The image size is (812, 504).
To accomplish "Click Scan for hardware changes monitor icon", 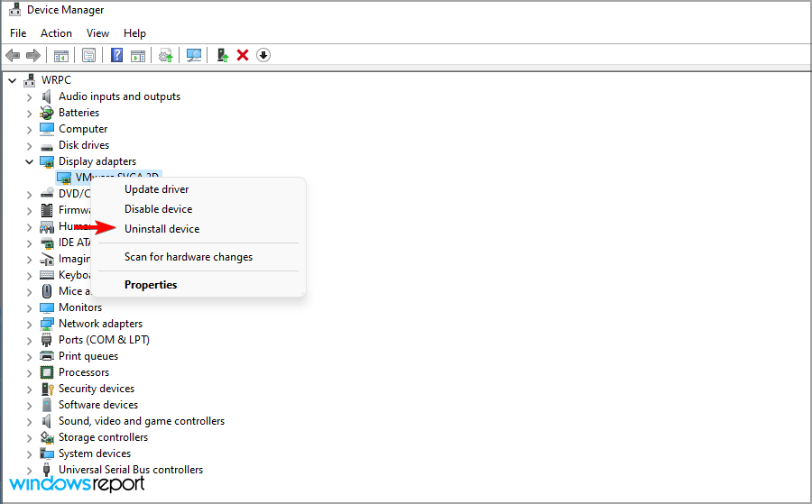I will (x=194, y=55).
